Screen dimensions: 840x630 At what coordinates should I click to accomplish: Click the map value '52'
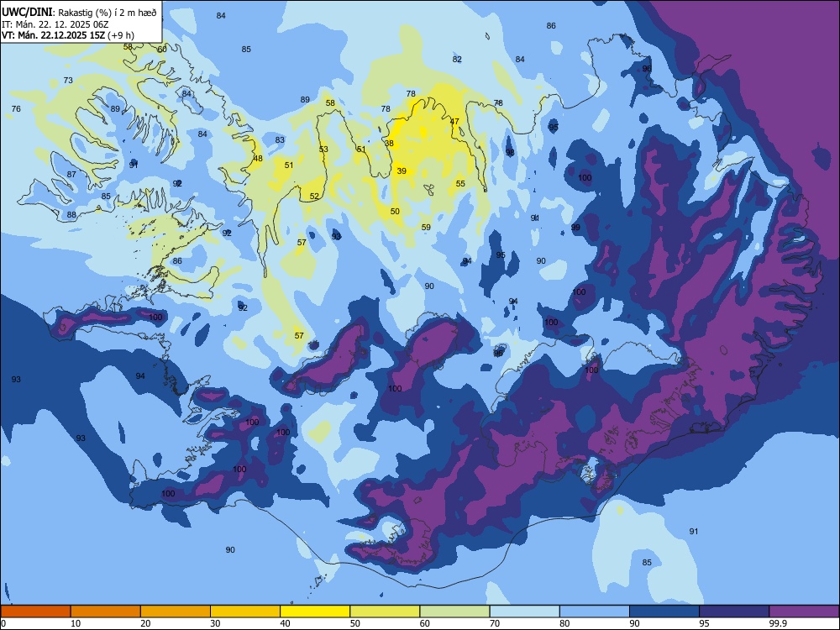click(314, 197)
